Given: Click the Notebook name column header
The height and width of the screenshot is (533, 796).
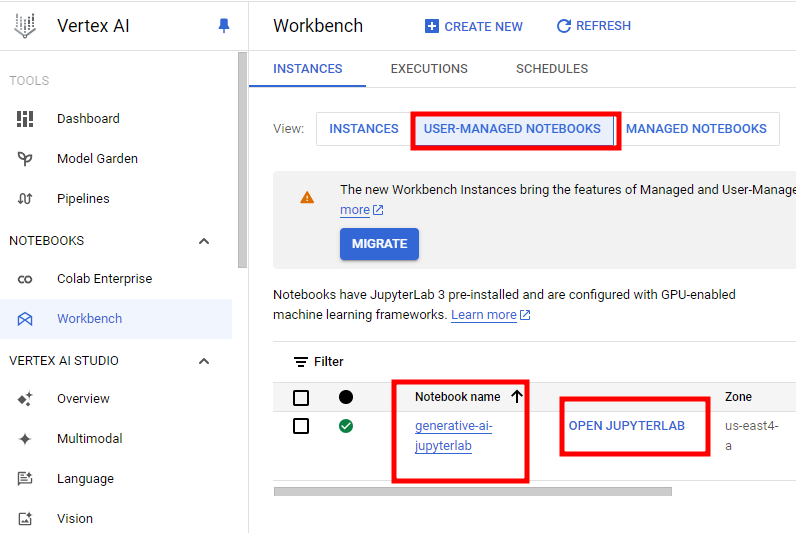Looking at the screenshot, I should pyautogui.click(x=457, y=397).
